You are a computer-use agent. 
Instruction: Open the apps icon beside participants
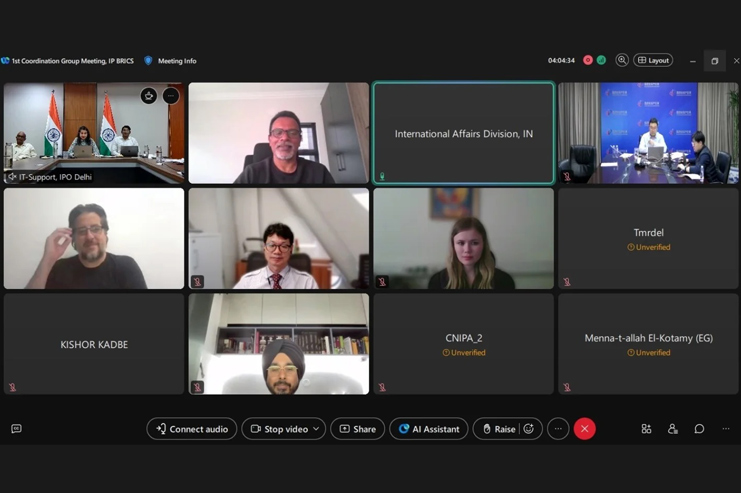(x=646, y=429)
